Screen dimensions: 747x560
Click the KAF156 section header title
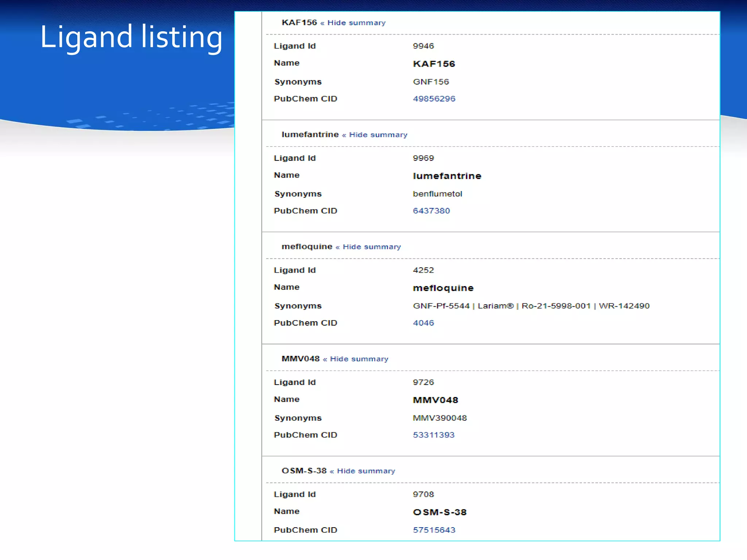[x=299, y=23]
